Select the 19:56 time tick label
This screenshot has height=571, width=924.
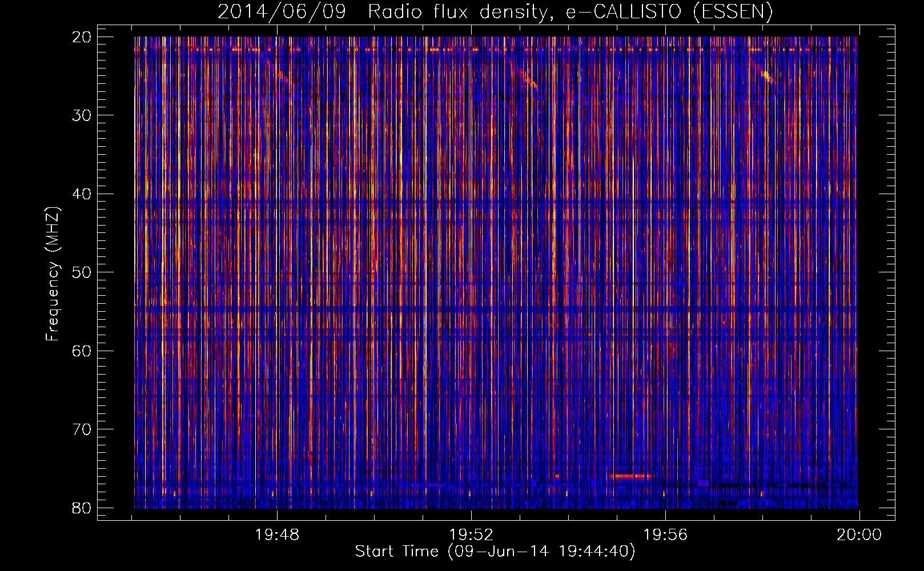pos(665,535)
